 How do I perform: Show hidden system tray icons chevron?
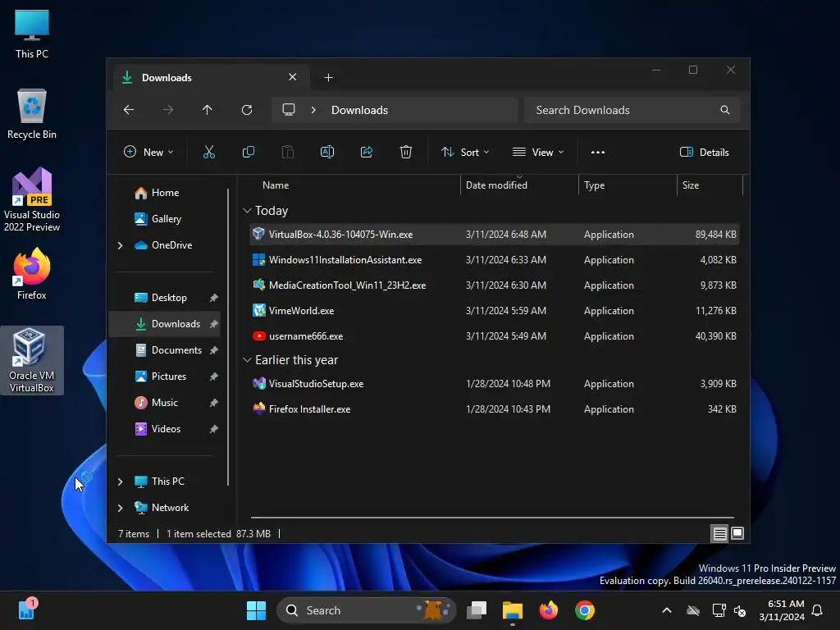(x=666, y=610)
